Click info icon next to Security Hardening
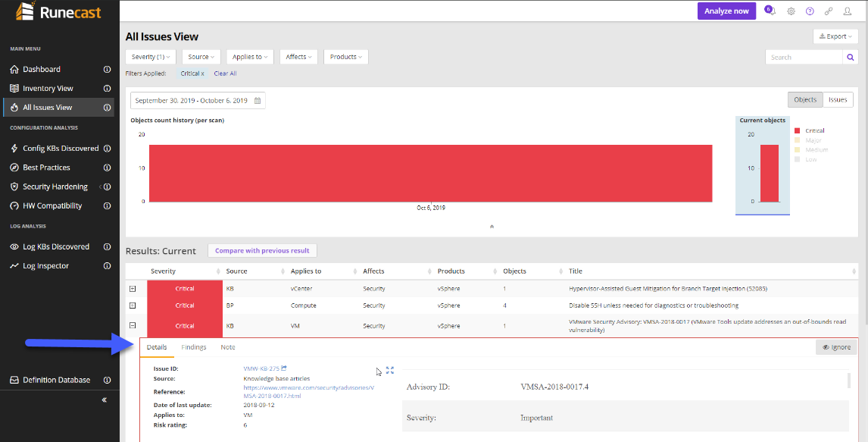This screenshot has height=442, width=868. [108, 187]
